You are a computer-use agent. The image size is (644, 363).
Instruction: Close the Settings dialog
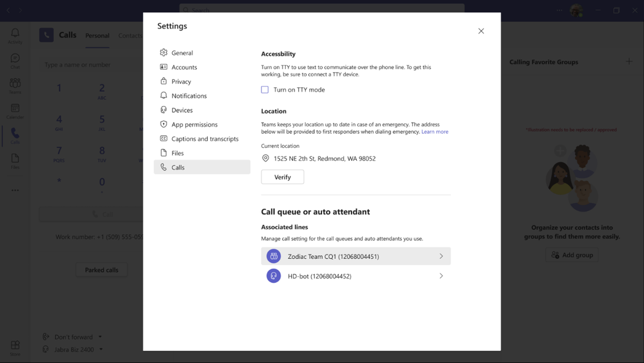tap(481, 31)
